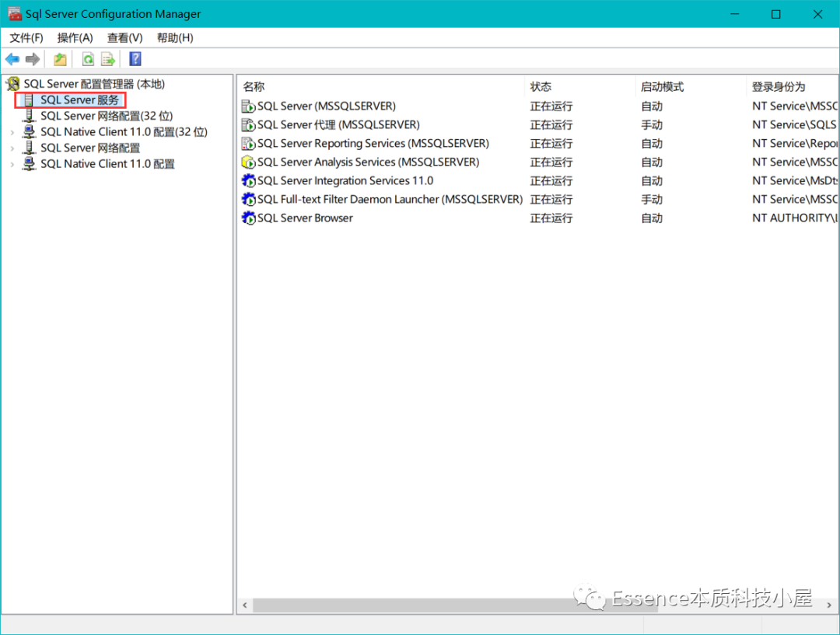Select SQL Server 网络配置(32 位) tree item
840x635 pixels.
pyautogui.click(x=107, y=116)
